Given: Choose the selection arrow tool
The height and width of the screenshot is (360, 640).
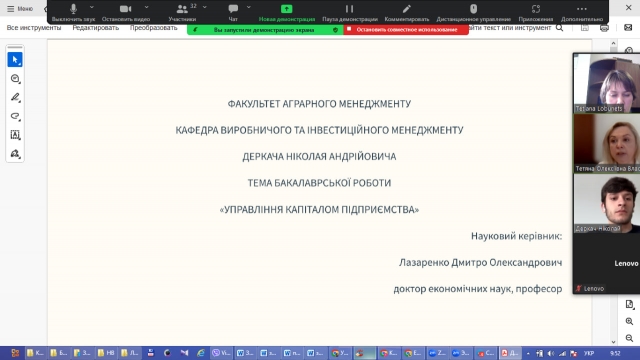Looking at the screenshot, I should pyautogui.click(x=15, y=60).
